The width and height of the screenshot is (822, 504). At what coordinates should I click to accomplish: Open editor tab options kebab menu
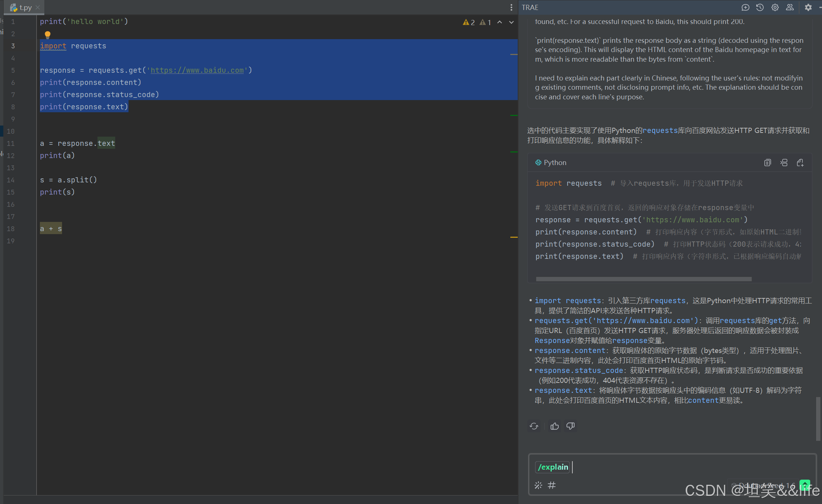tap(511, 7)
